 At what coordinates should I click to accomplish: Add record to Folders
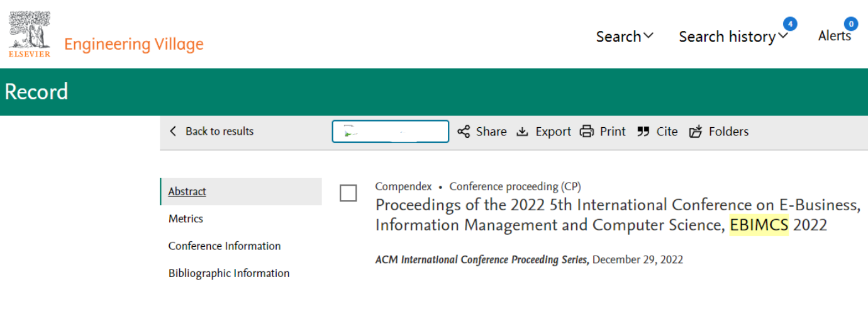pyautogui.click(x=719, y=132)
